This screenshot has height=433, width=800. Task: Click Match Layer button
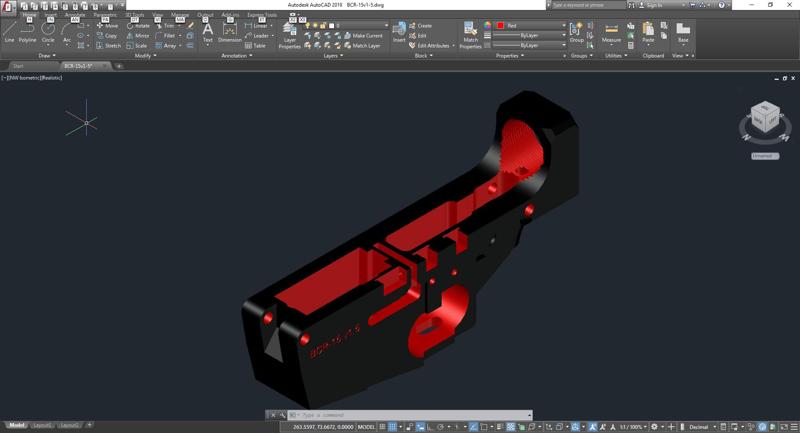coord(362,45)
